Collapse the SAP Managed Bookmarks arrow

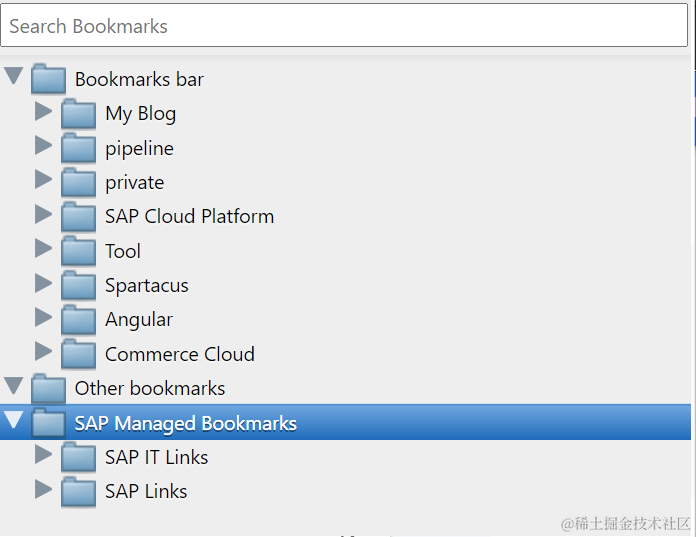coord(14,420)
